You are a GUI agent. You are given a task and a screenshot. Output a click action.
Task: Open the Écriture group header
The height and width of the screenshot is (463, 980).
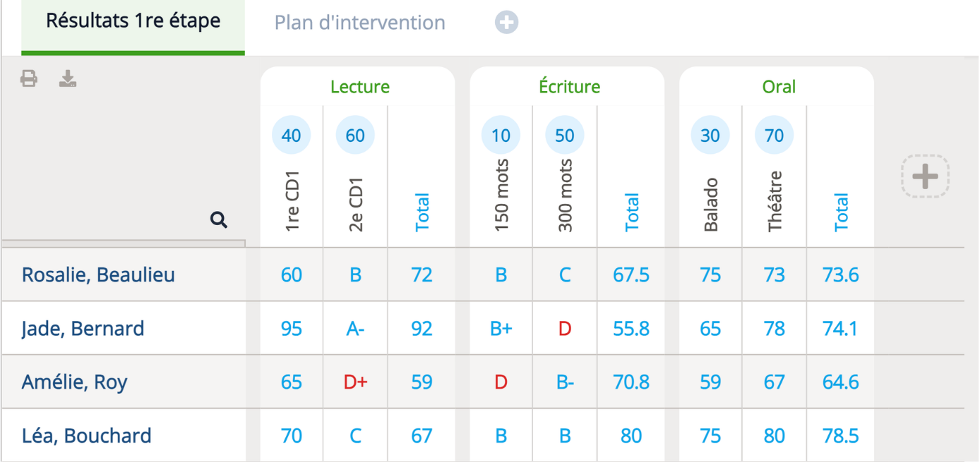point(569,87)
